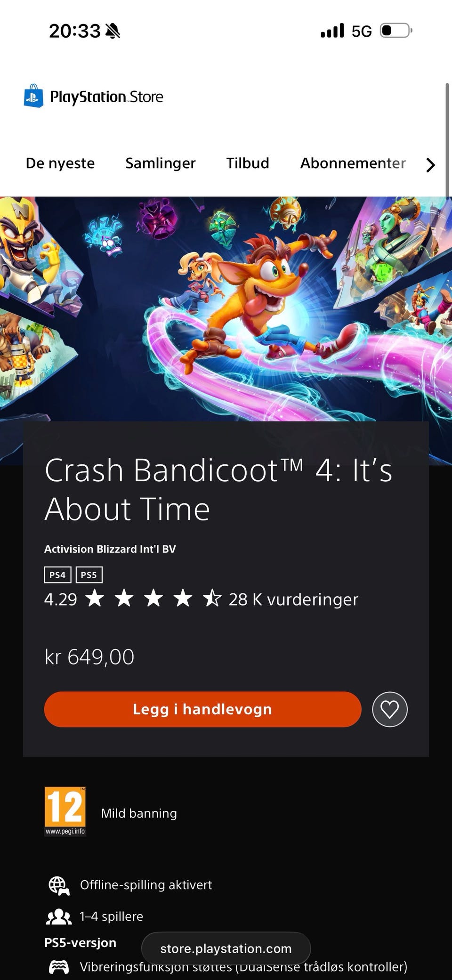Open the Samlinger tab
Image resolution: width=452 pixels, height=980 pixels.
point(160,163)
